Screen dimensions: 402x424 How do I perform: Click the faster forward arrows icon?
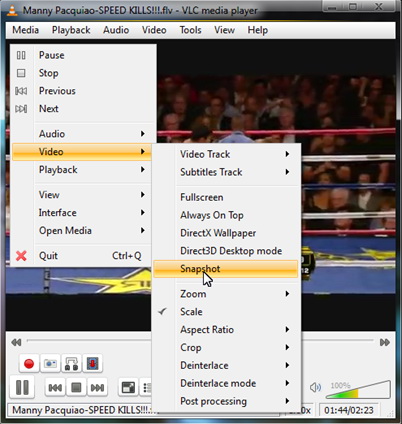[x=385, y=342]
